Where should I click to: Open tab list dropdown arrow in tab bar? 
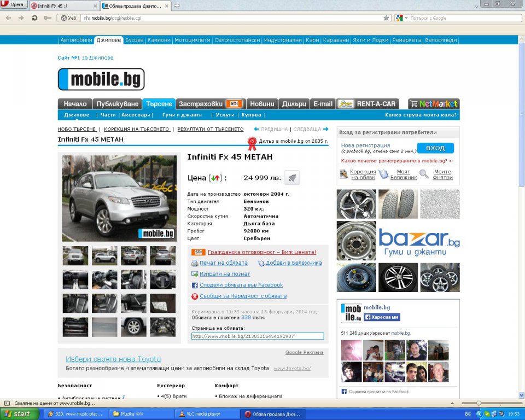[476, 6]
